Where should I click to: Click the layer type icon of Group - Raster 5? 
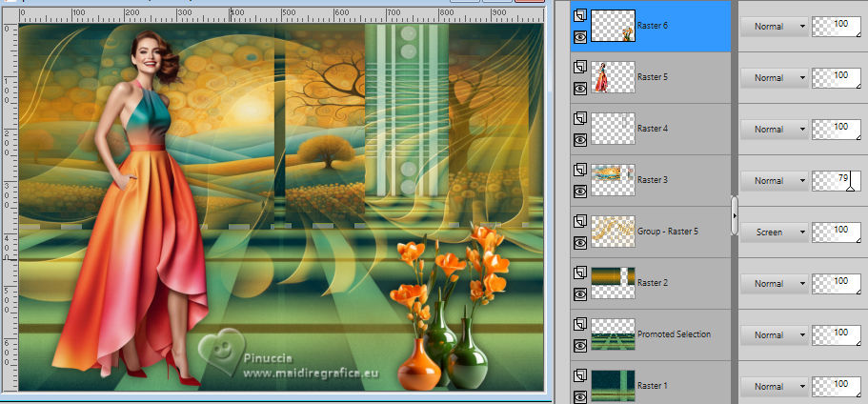579,221
